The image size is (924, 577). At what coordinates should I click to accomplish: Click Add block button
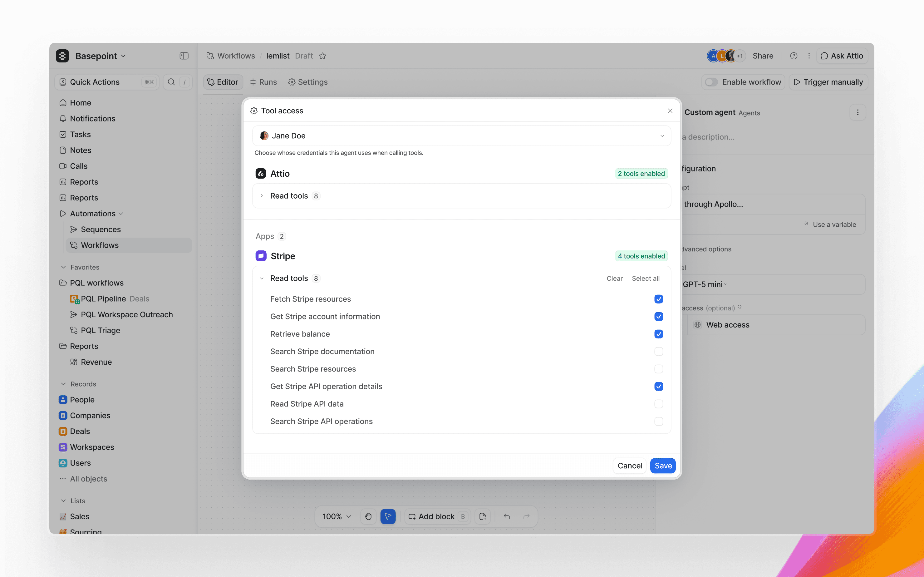tap(438, 516)
